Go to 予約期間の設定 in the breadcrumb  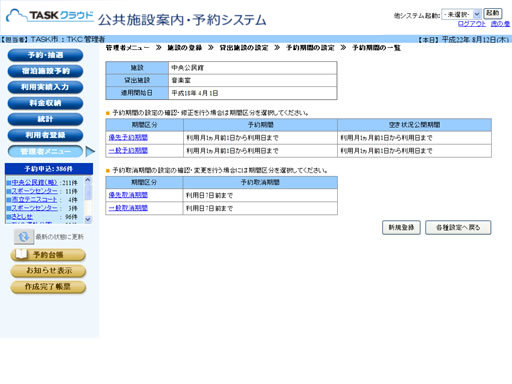point(310,48)
